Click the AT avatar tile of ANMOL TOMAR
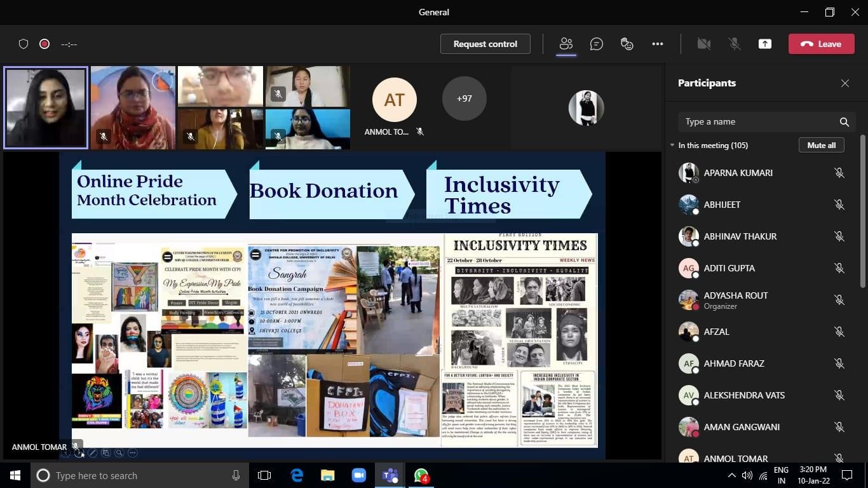 [x=395, y=100]
